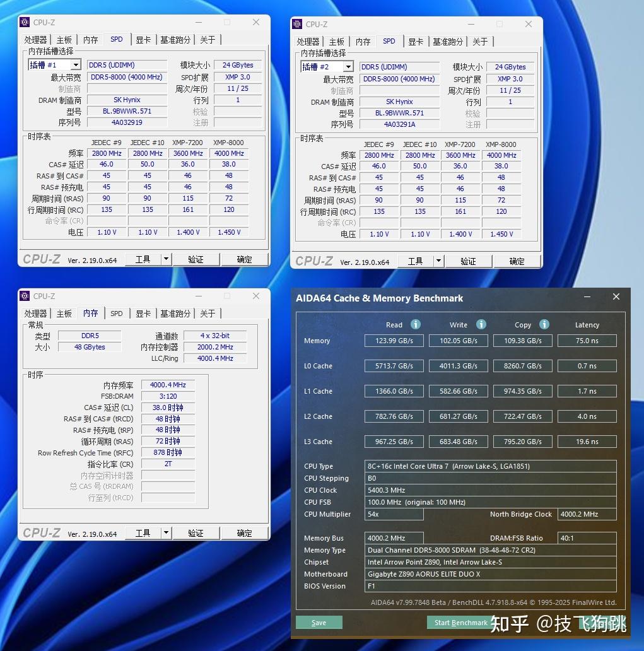Switch to 主板 tab in slot #1 window
644x651 pixels.
pos(64,40)
